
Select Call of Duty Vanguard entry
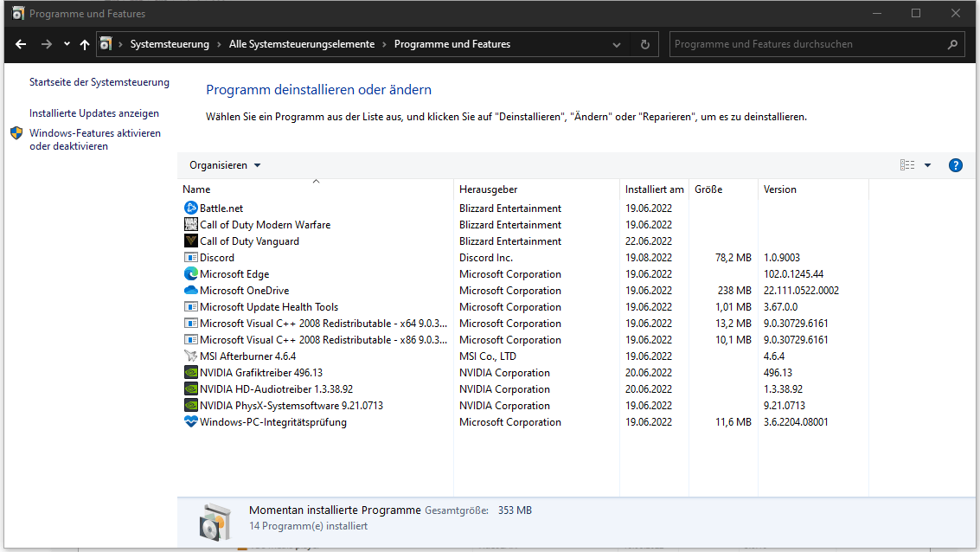pyautogui.click(x=249, y=241)
